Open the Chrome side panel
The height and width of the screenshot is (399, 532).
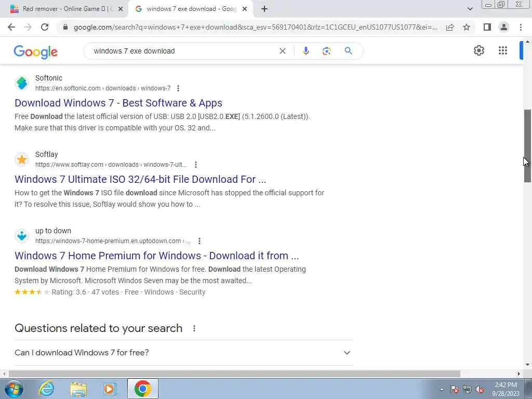487,27
